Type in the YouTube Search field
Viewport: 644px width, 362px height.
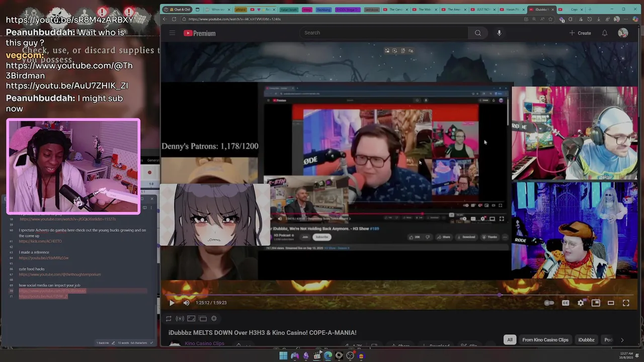click(385, 33)
